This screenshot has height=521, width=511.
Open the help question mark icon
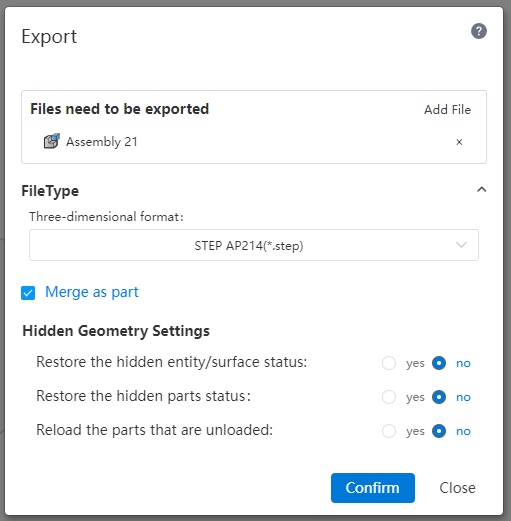pos(479,31)
